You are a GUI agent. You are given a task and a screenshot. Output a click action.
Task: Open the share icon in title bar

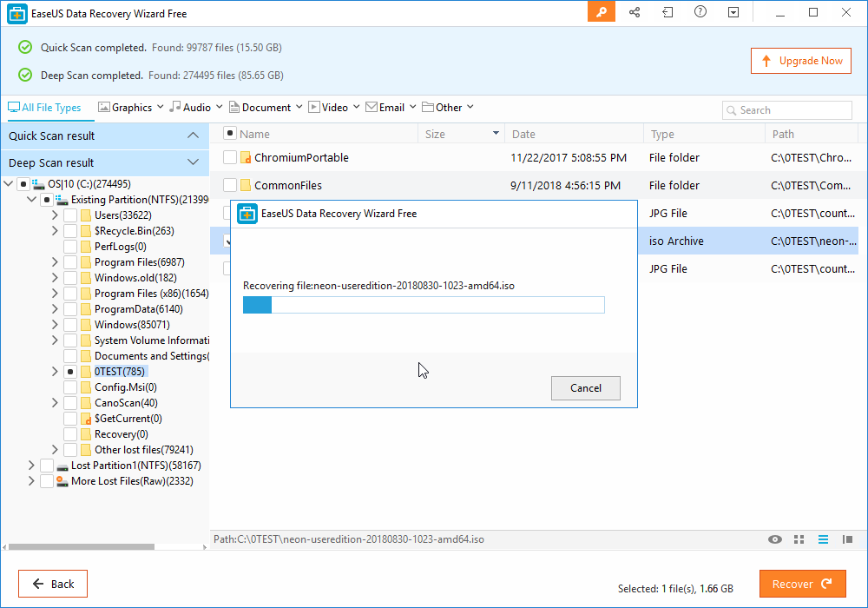tap(635, 12)
